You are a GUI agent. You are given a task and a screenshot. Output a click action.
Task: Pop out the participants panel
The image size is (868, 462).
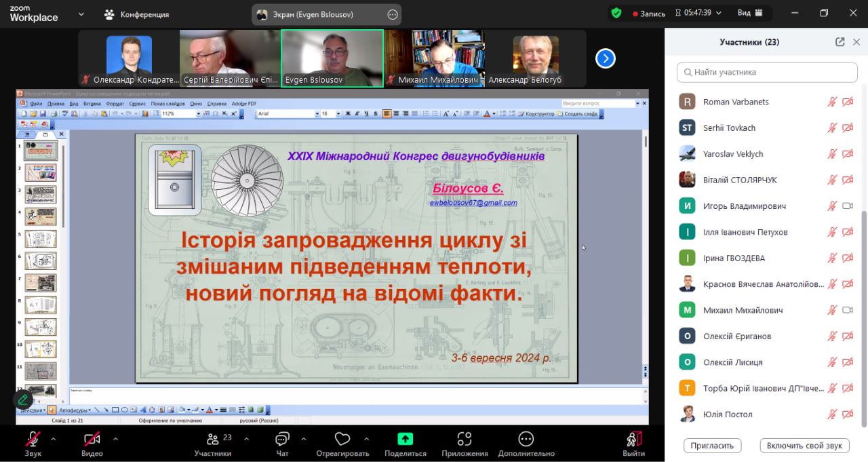840,42
